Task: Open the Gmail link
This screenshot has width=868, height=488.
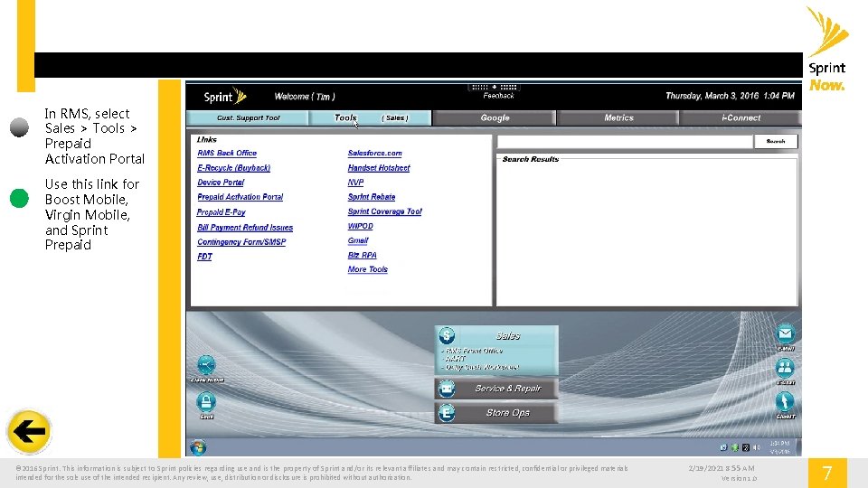Action: pos(358,240)
